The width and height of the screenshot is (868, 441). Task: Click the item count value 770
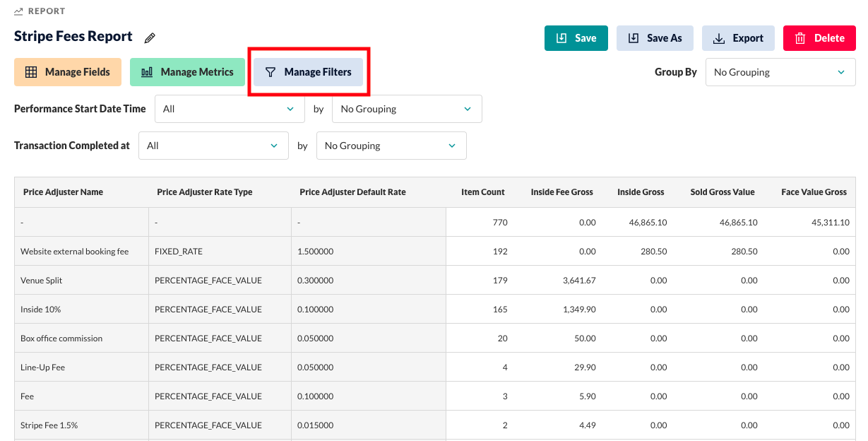pyautogui.click(x=500, y=223)
